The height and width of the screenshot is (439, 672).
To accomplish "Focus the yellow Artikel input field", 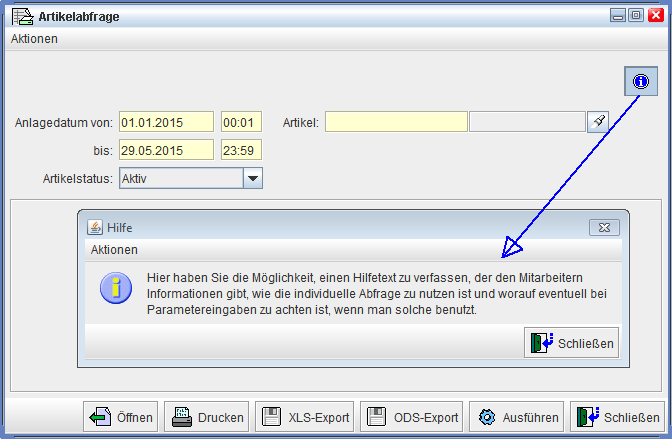I will 396,122.
